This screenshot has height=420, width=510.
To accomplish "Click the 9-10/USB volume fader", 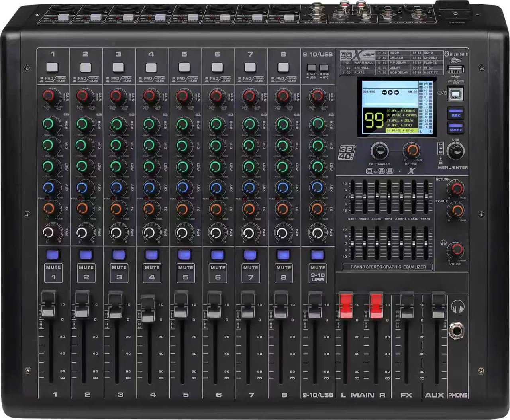I will pyautogui.click(x=315, y=305).
